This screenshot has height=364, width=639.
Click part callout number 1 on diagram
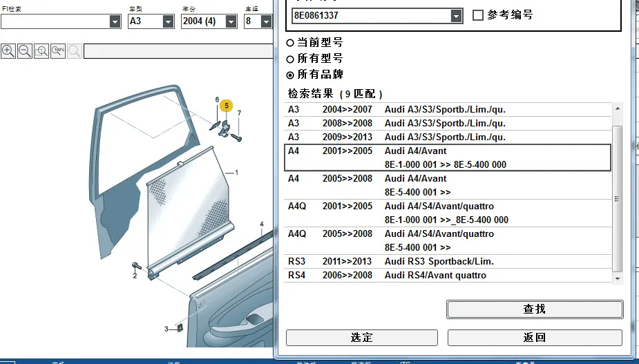point(236,173)
